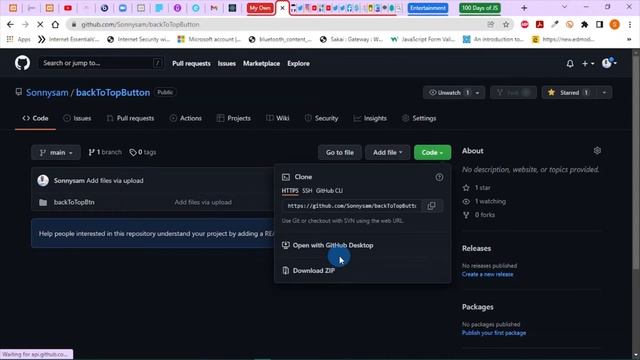The height and width of the screenshot is (360, 640).
Task: Click the GitHub logo home icon
Action: [x=22, y=63]
